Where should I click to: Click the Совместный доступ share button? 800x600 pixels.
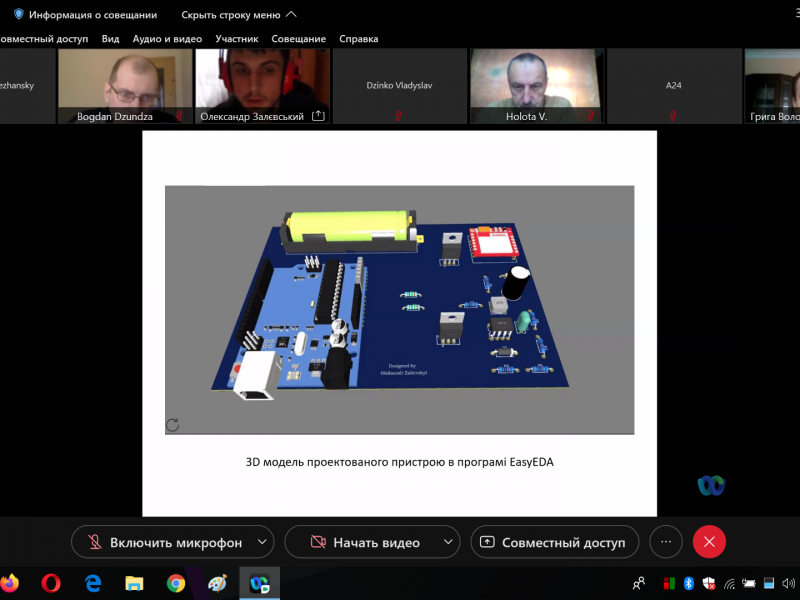point(555,542)
